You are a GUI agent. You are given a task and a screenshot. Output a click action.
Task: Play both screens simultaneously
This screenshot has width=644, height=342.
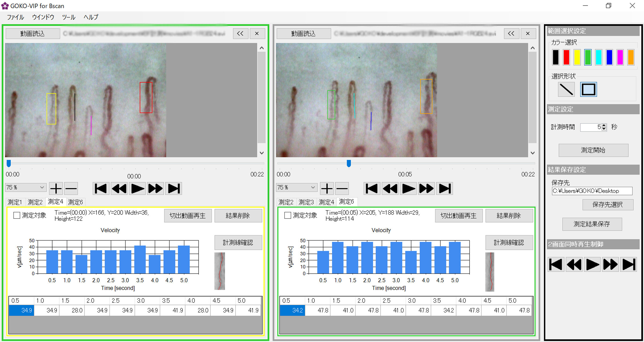(592, 264)
